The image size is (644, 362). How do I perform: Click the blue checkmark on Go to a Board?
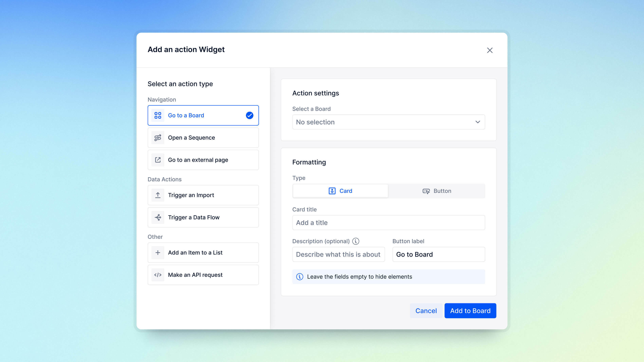click(249, 115)
